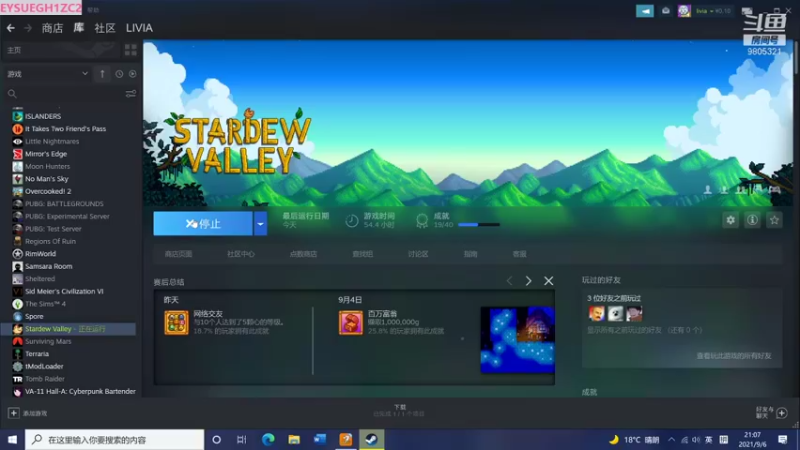Select Spore in the game list
800x450 pixels.
(34, 316)
